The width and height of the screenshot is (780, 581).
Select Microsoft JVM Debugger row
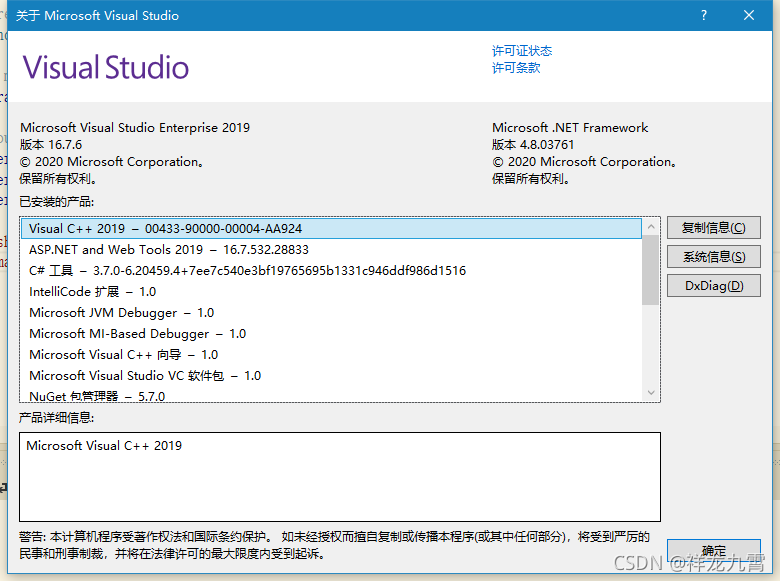click(331, 312)
